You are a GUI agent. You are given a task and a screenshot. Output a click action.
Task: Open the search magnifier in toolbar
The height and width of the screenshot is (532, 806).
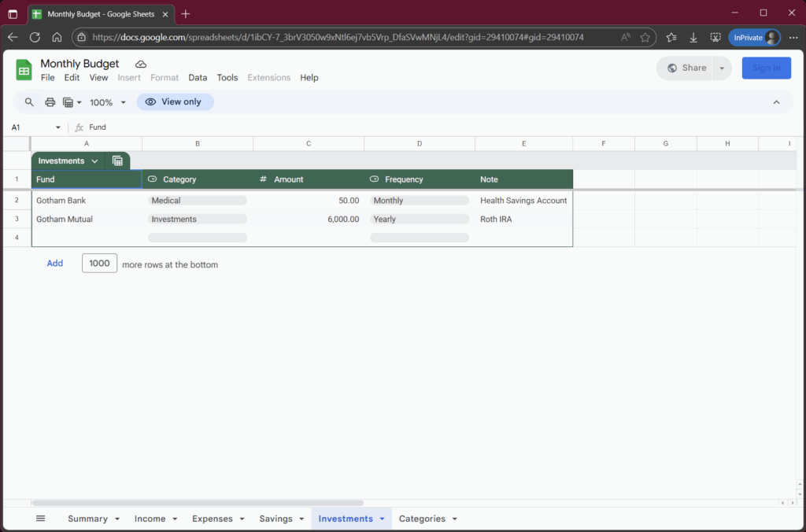point(29,102)
